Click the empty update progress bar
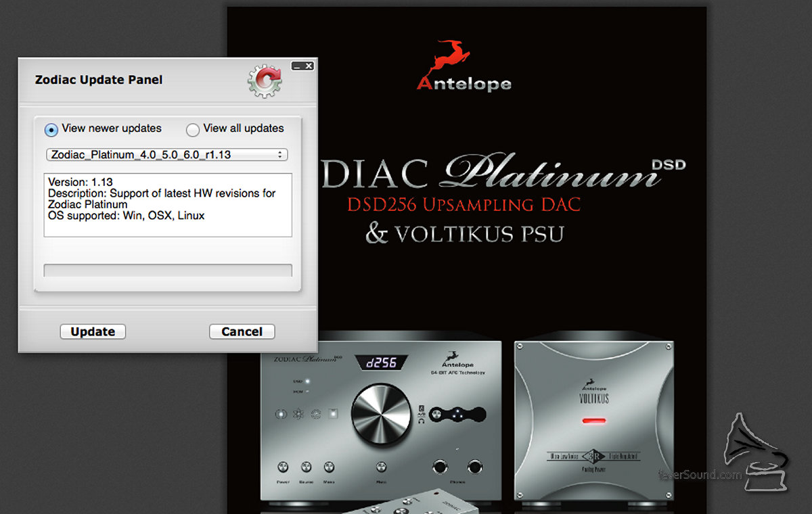812x514 pixels. (x=168, y=270)
